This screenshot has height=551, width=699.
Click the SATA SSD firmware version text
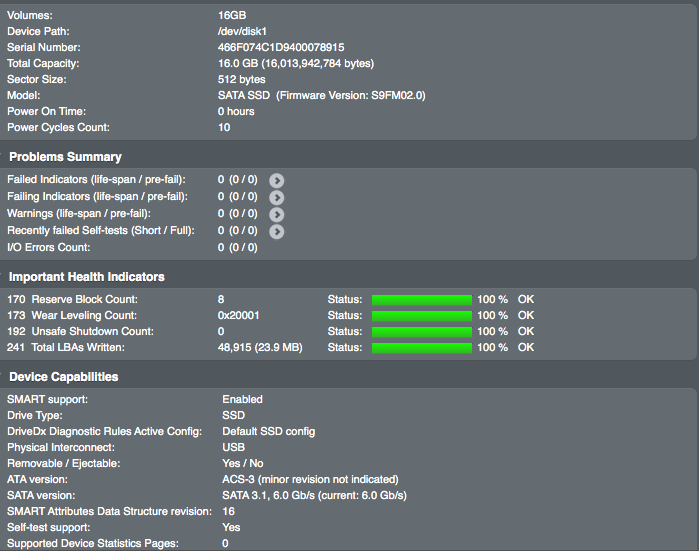coord(321,95)
